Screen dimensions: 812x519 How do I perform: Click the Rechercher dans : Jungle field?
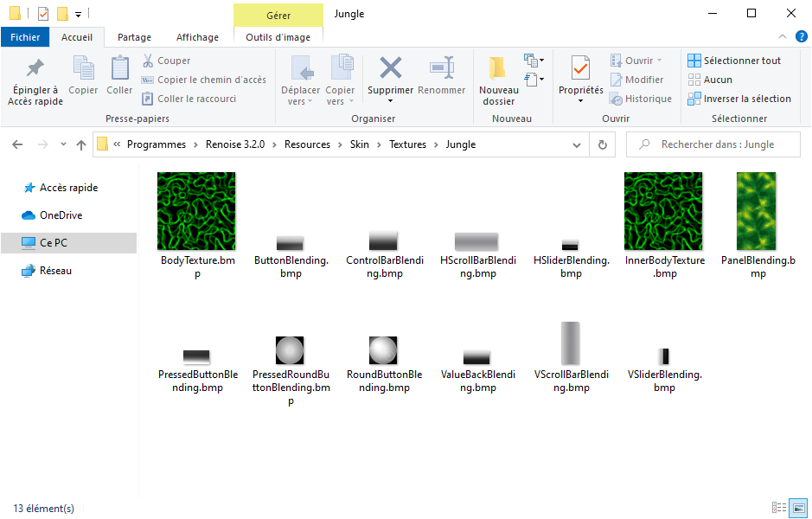click(713, 144)
